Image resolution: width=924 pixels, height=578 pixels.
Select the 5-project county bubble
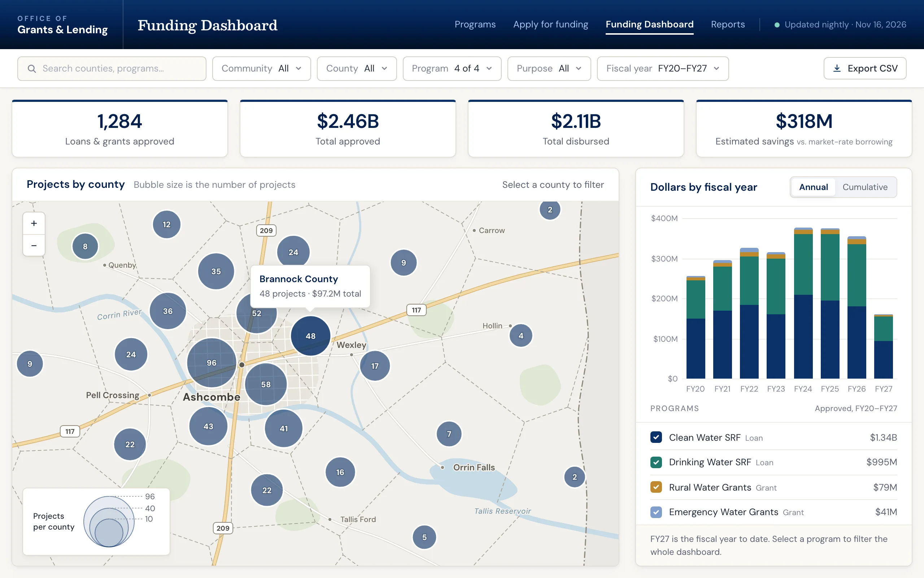coord(424,537)
